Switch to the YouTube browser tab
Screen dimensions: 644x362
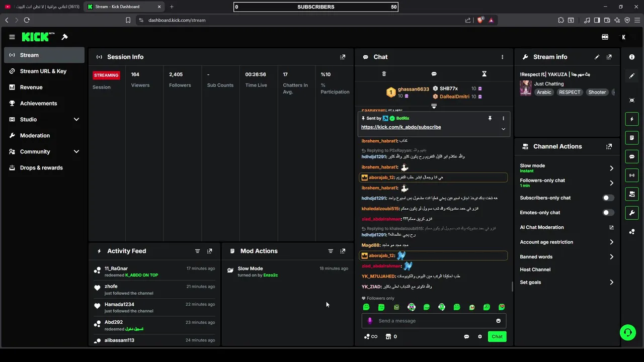42,7
